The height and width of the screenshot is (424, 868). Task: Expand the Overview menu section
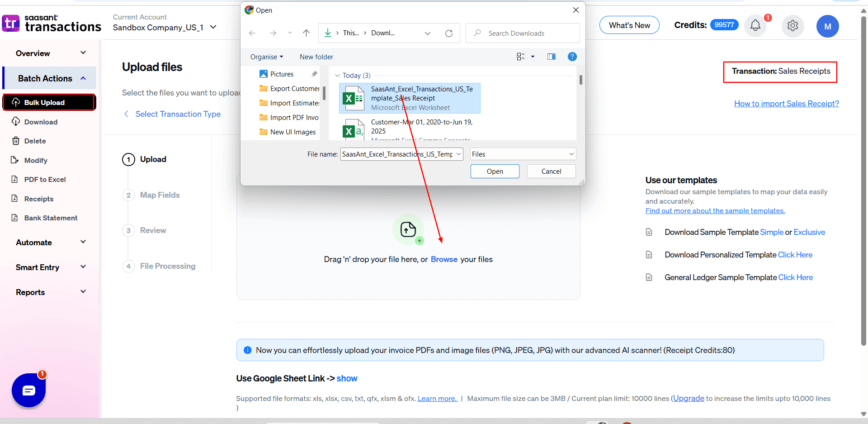(x=83, y=52)
